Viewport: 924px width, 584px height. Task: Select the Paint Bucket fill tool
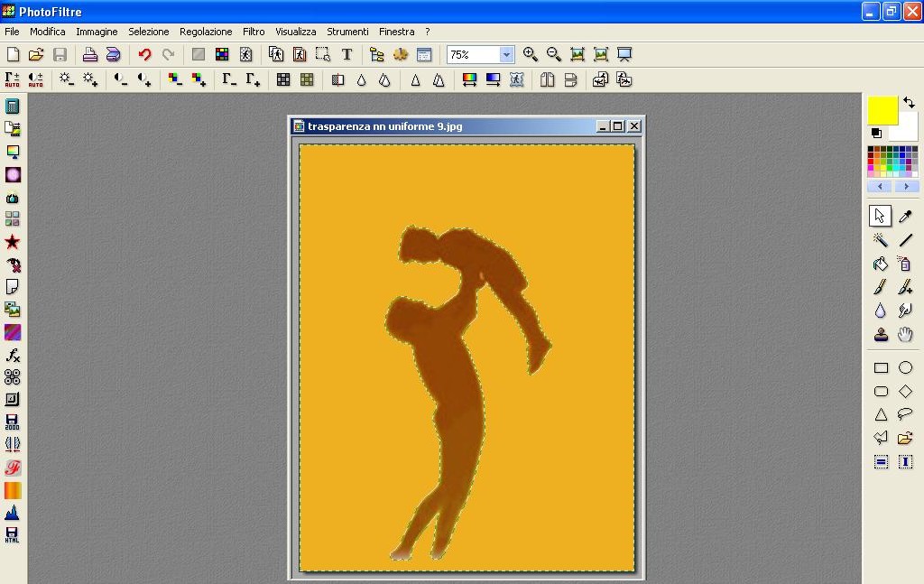tap(881, 264)
